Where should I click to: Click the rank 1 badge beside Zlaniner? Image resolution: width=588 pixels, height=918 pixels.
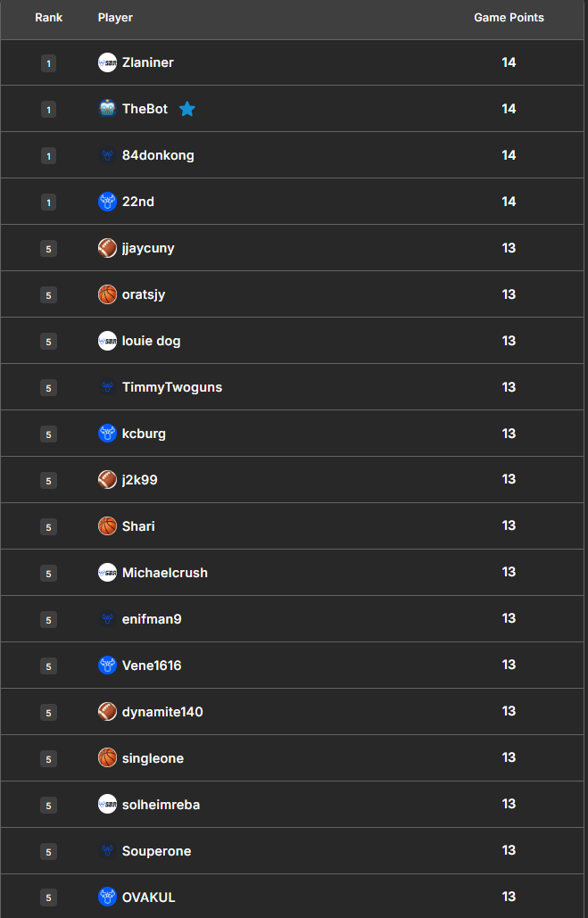[48, 63]
